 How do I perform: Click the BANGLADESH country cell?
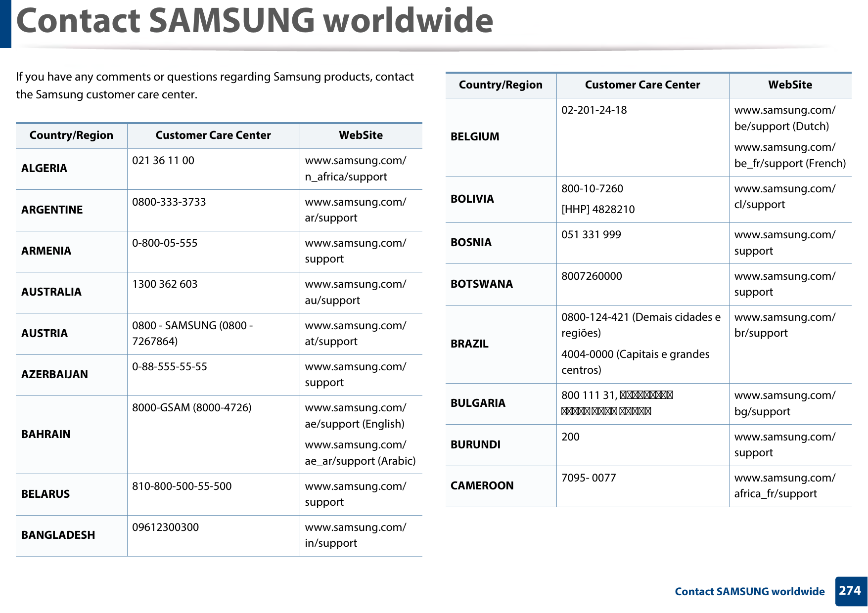pyautogui.click(x=71, y=535)
